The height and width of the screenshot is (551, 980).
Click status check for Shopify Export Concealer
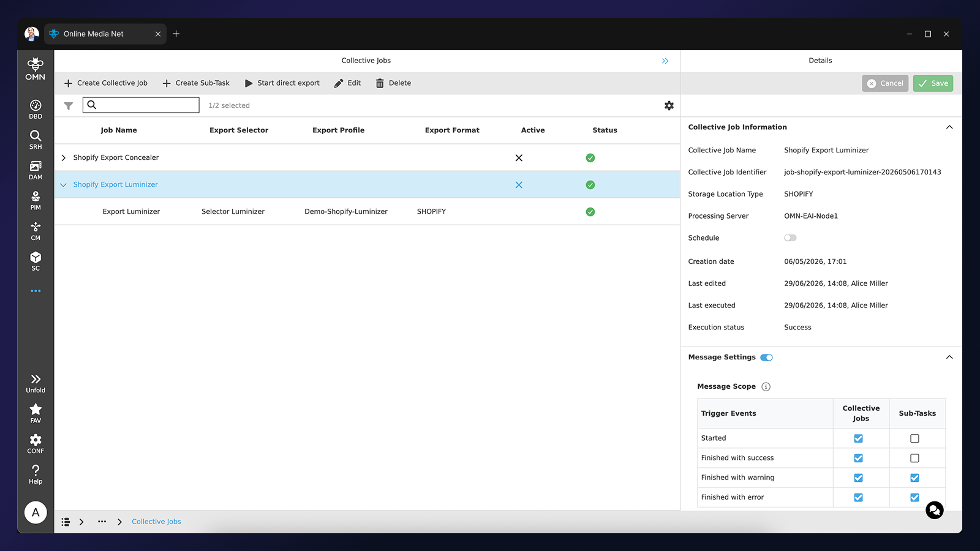590,158
